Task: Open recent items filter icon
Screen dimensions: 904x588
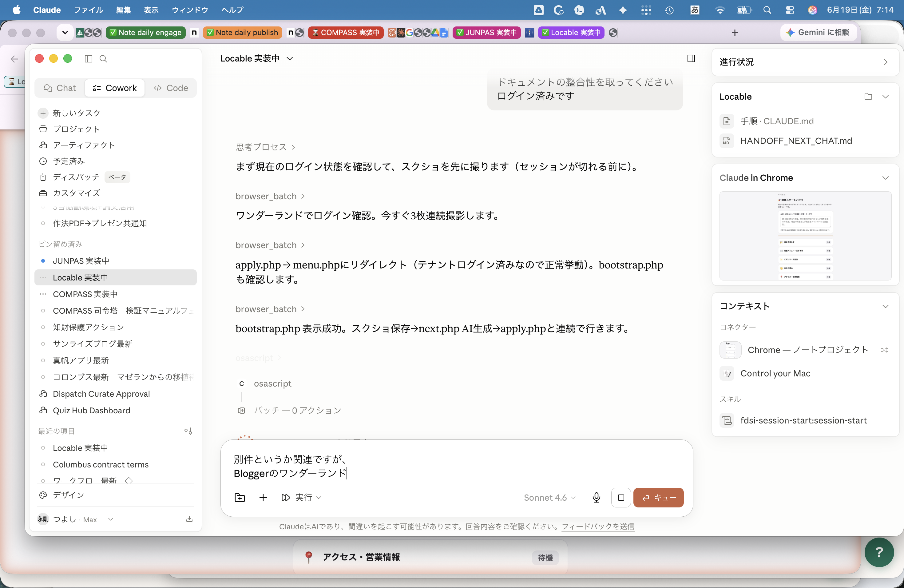Action: click(x=188, y=431)
